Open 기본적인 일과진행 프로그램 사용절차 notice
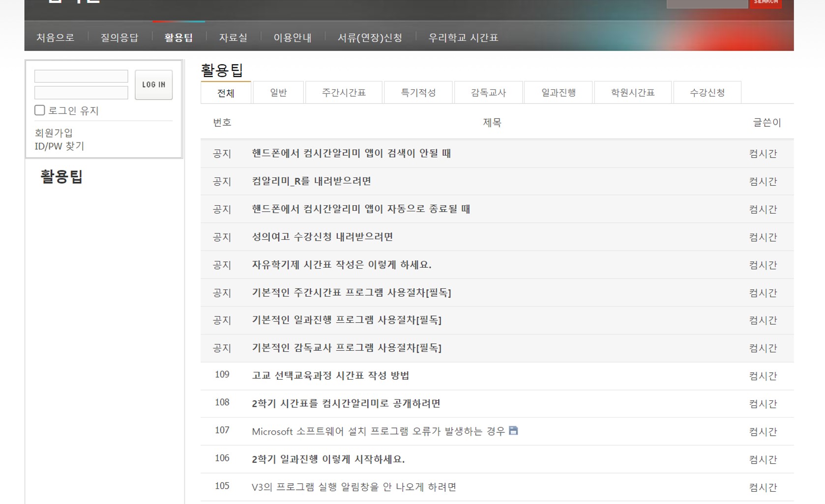Viewport: 825px width, 504px height. tap(347, 320)
